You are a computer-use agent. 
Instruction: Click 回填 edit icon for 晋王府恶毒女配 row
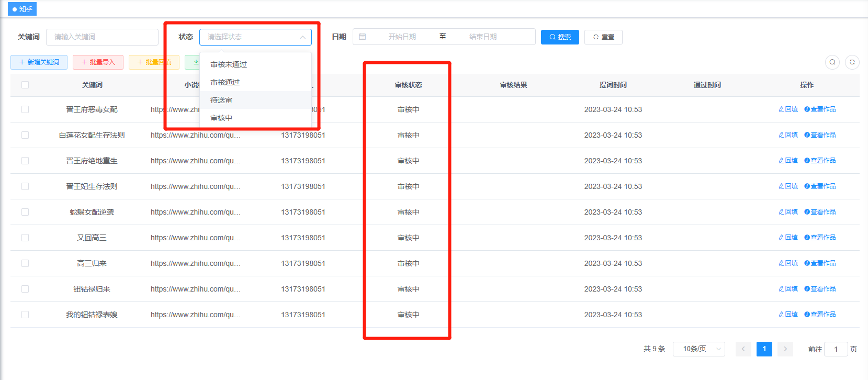point(781,109)
